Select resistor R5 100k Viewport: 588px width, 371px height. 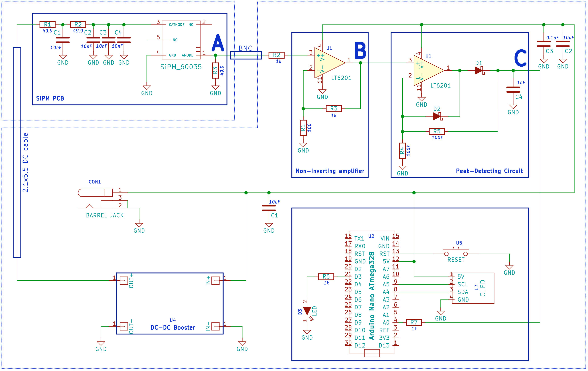click(x=437, y=131)
